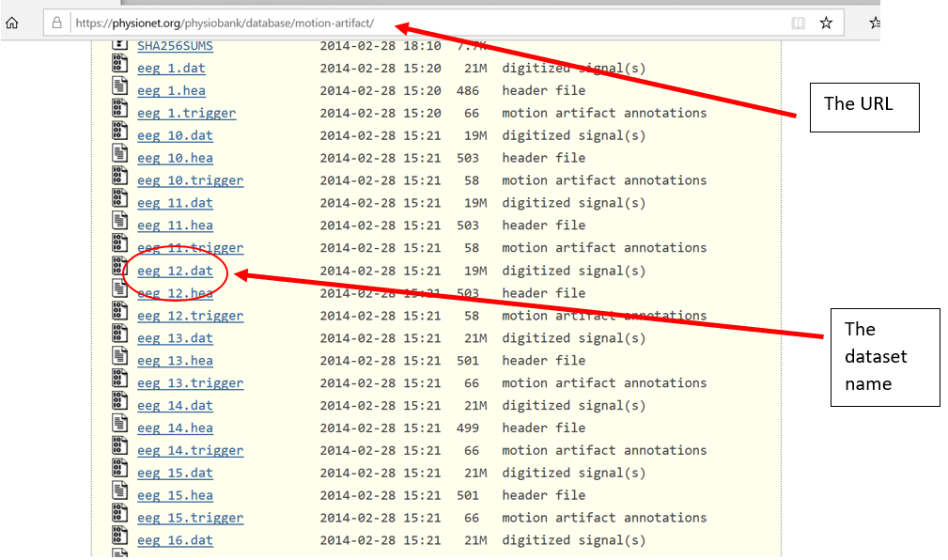Viewport: 948px width, 560px height.
Task: Open the eeg_13.hea link
Action: point(175,361)
